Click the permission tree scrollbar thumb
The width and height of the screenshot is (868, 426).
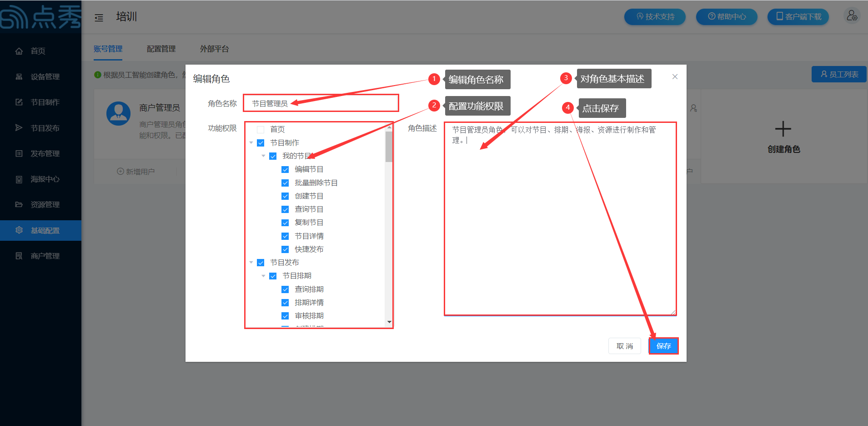[x=389, y=147]
